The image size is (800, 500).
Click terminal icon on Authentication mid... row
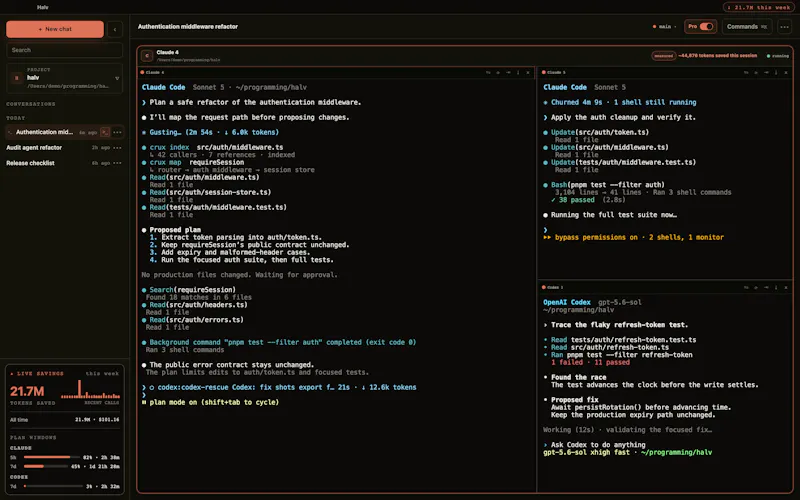[105, 132]
